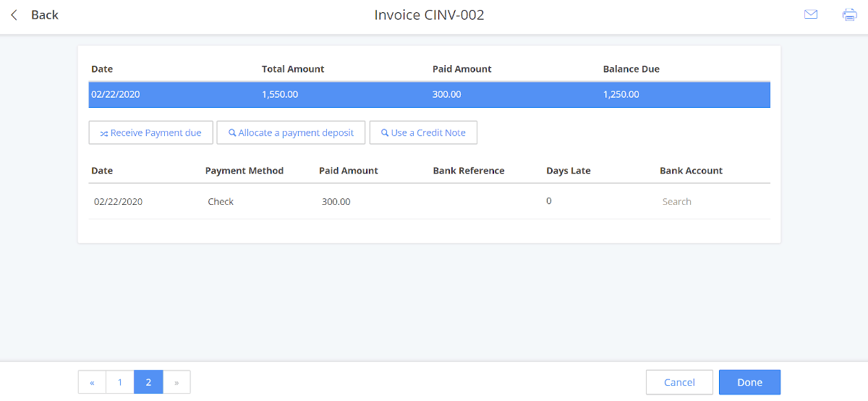Click the payment row date 02/22/2020
The height and width of the screenshot is (401, 868).
pyautogui.click(x=119, y=202)
